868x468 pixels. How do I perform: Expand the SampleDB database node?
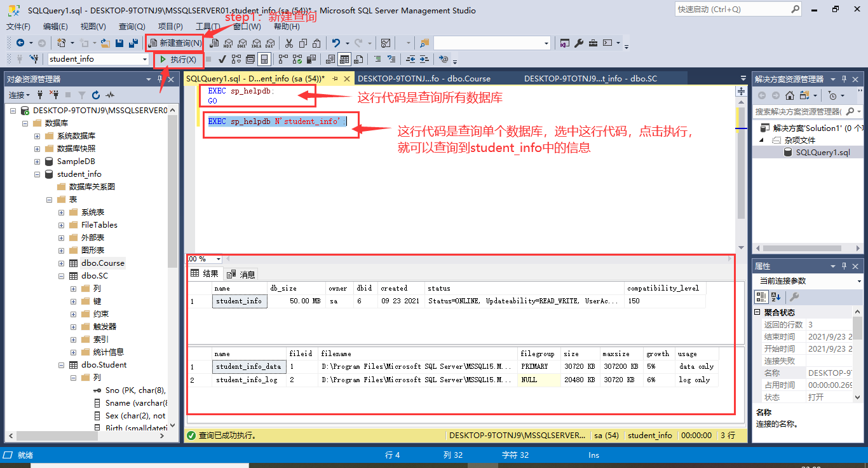point(37,162)
